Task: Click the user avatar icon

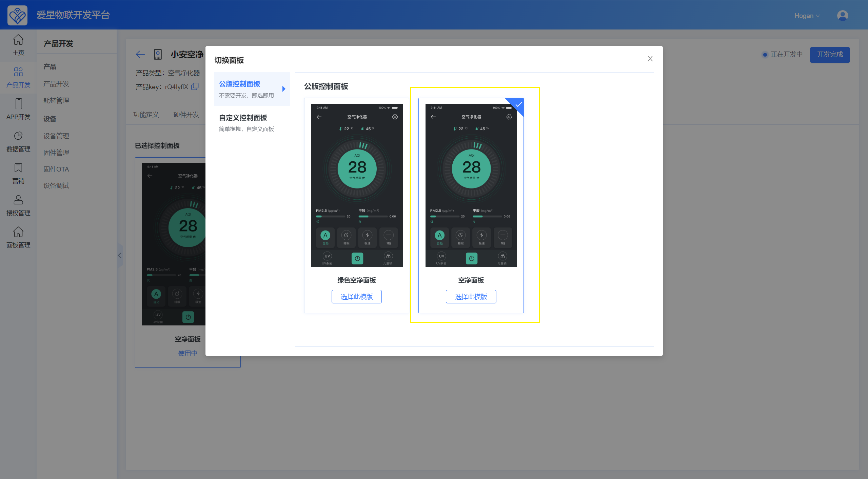Action: coord(842,16)
